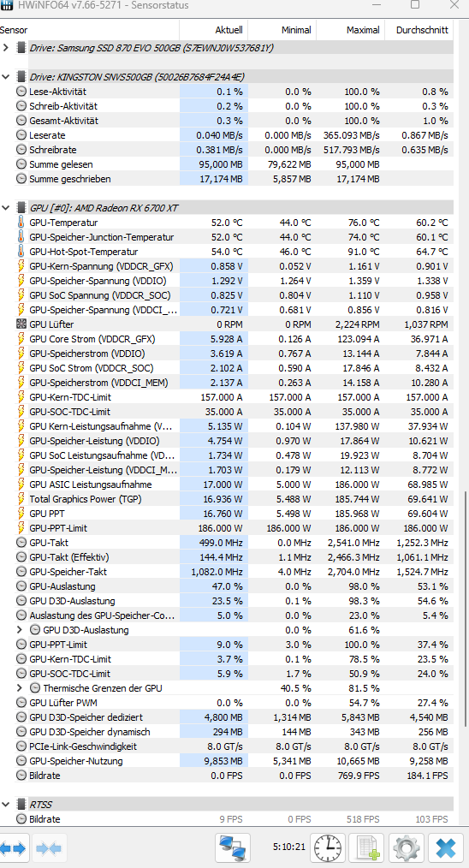The width and height of the screenshot is (469, 868).
Task: Click the GPU Lüfter fan icon
Action: point(21,324)
